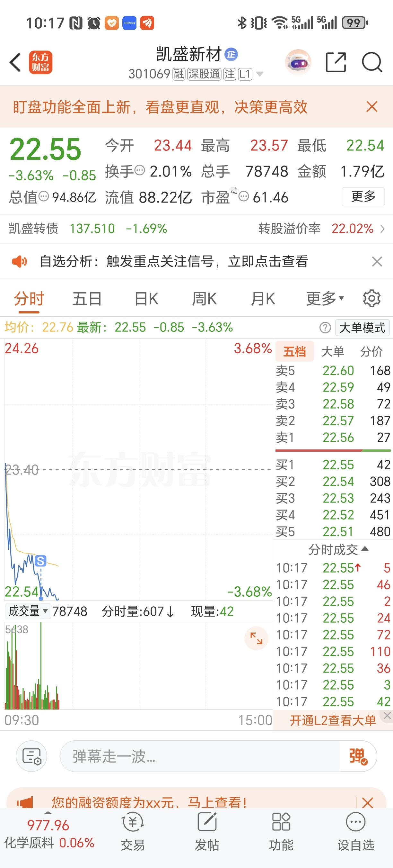Image resolution: width=393 pixels, height=868 pixels.
Task: Open chart settings gear icon
Action: [371, 299]
